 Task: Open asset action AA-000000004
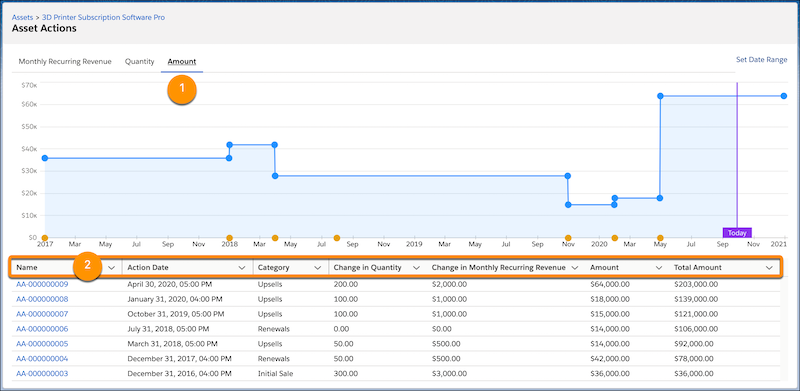(x=42, y=359)
